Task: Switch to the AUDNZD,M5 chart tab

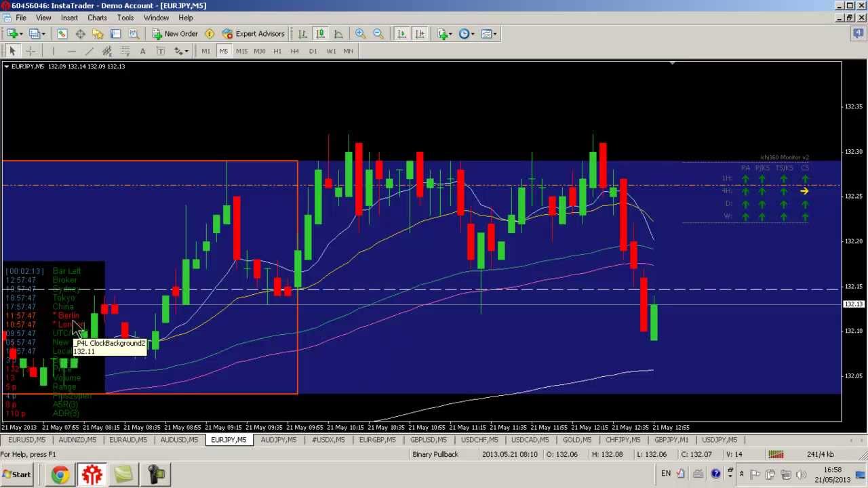Action: [77, 440]
